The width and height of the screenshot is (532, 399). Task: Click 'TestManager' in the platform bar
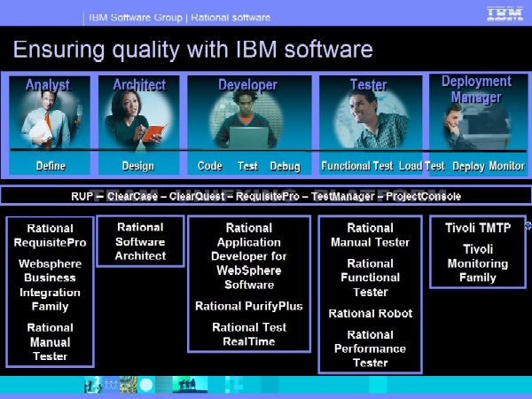pos(342,197)
